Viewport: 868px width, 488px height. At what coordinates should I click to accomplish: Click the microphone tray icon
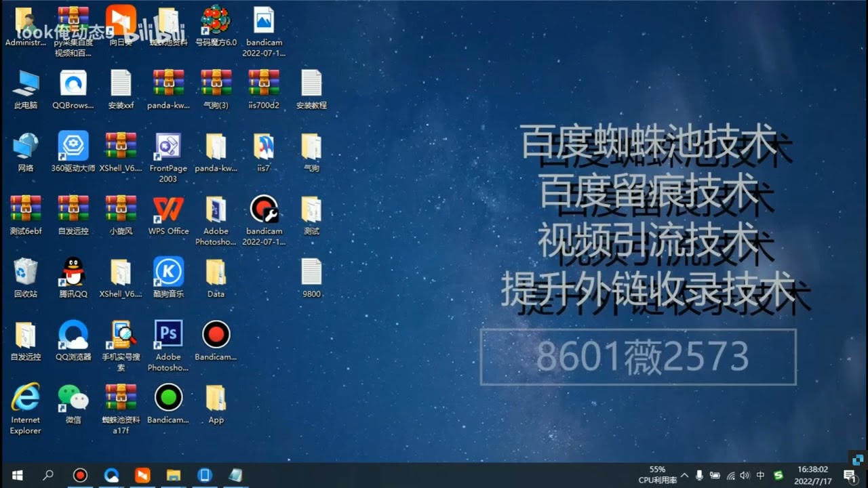(699, 475)
